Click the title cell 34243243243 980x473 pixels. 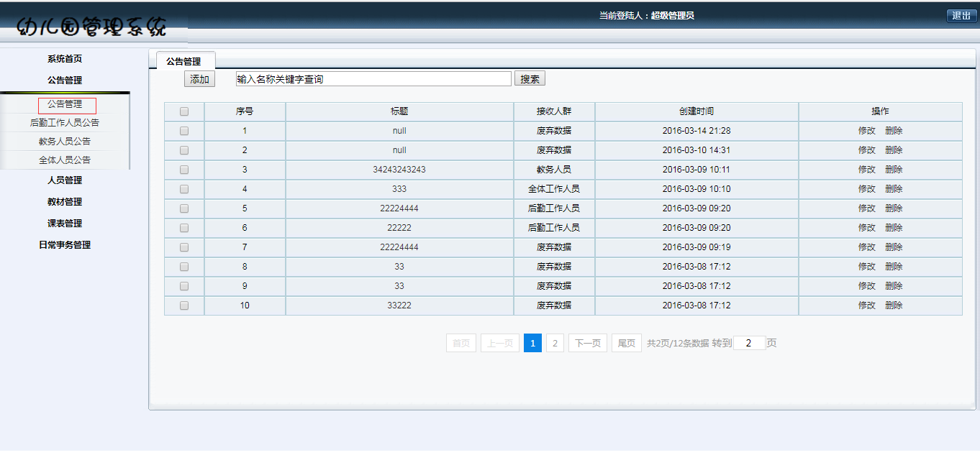(x=399, y=170)
